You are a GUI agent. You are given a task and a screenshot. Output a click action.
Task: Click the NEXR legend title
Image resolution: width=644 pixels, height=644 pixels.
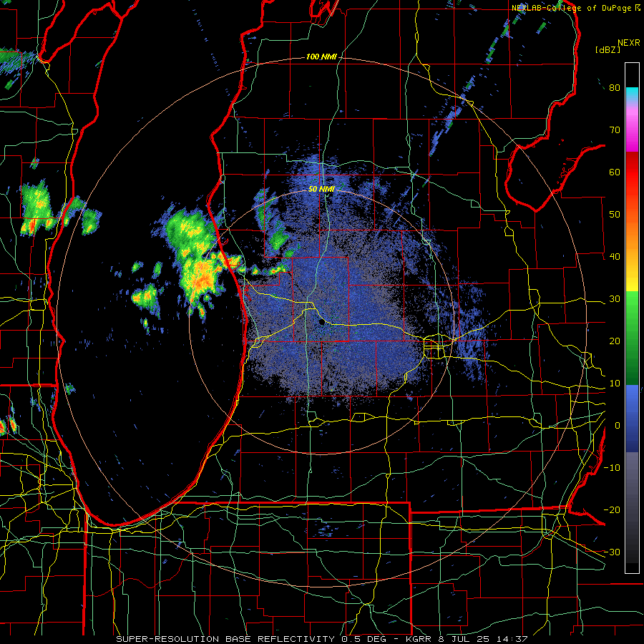[x=629, y=43]
